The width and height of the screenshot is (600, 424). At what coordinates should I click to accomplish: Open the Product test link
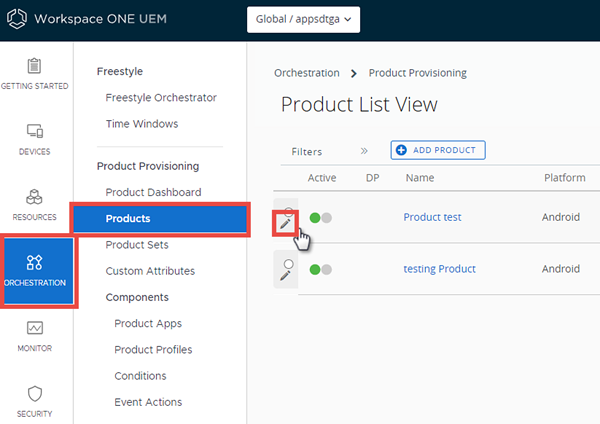(x=432, y=217)
